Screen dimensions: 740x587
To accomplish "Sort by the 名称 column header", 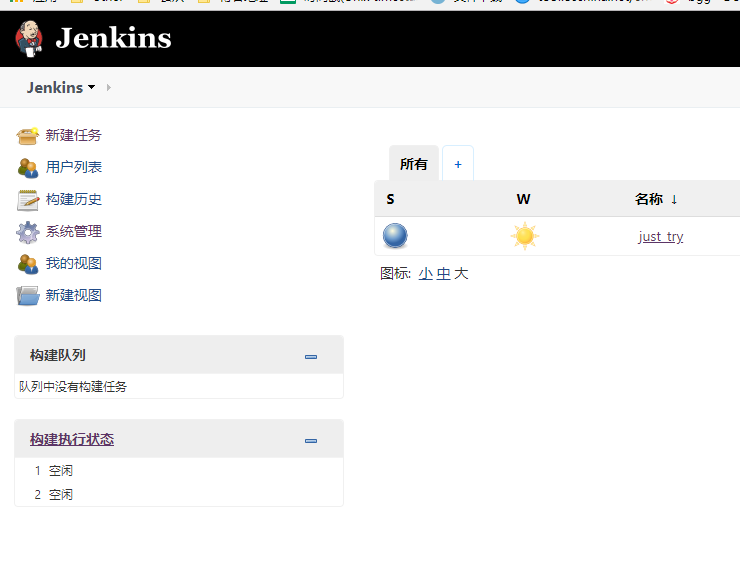I will coord(656,199).
